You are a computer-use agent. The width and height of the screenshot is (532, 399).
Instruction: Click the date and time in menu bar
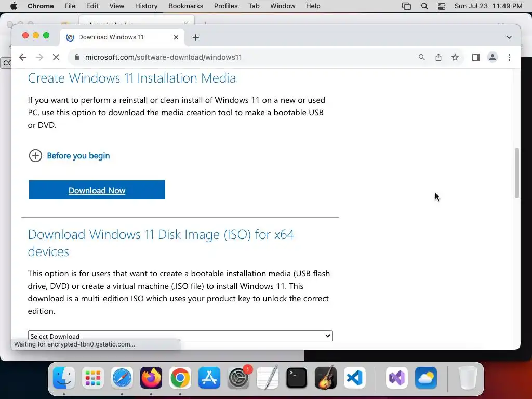click(x=488, y=6)
